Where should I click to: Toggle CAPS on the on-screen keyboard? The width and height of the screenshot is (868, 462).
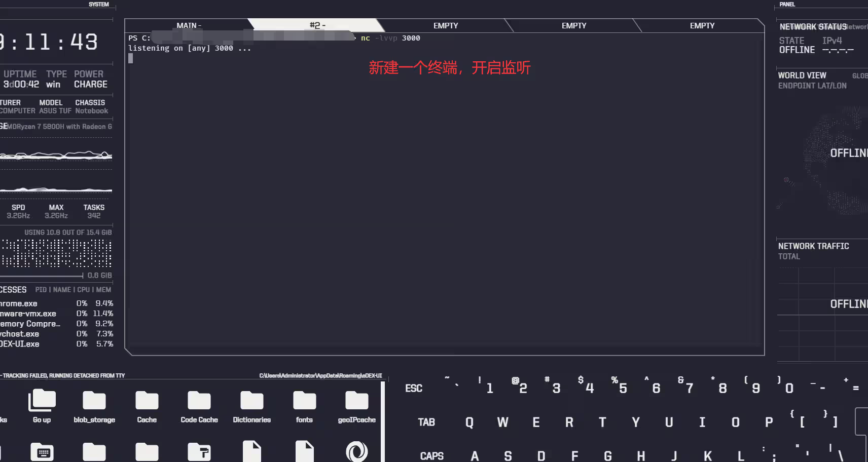click(431, 455)
